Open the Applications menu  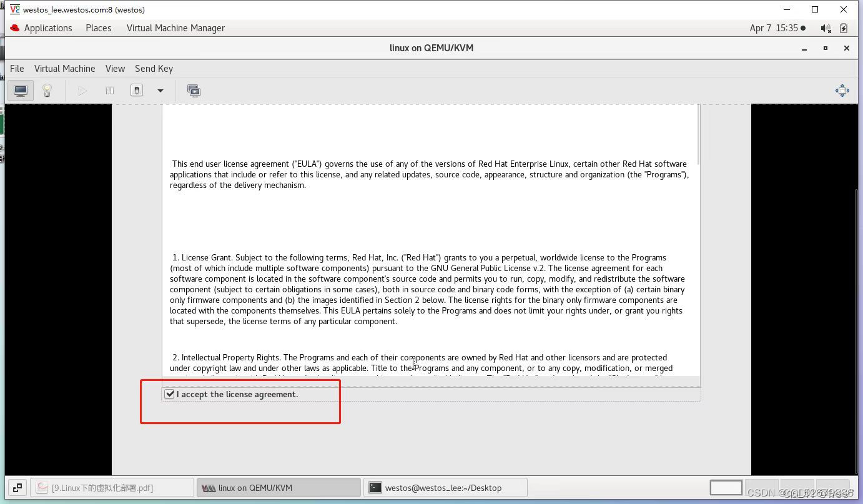(x=48, y=28)
